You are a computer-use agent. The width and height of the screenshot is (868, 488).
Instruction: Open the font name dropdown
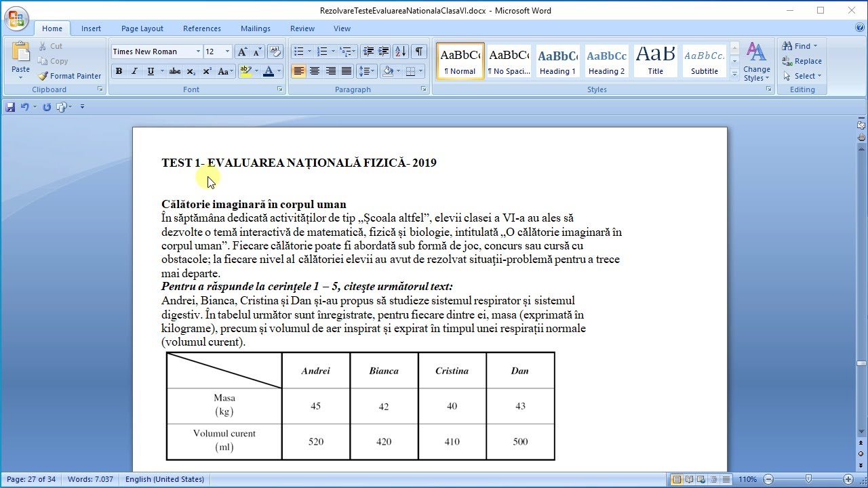198,52
